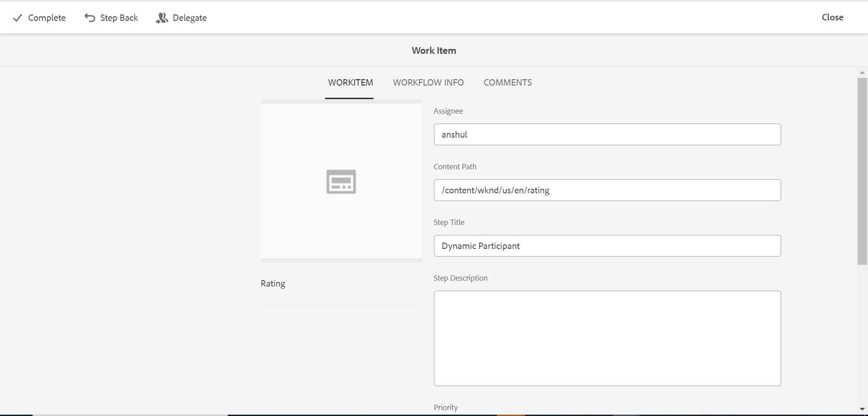Click the scrollbar up arrow
868x416 pixels.
coord(862,72)
